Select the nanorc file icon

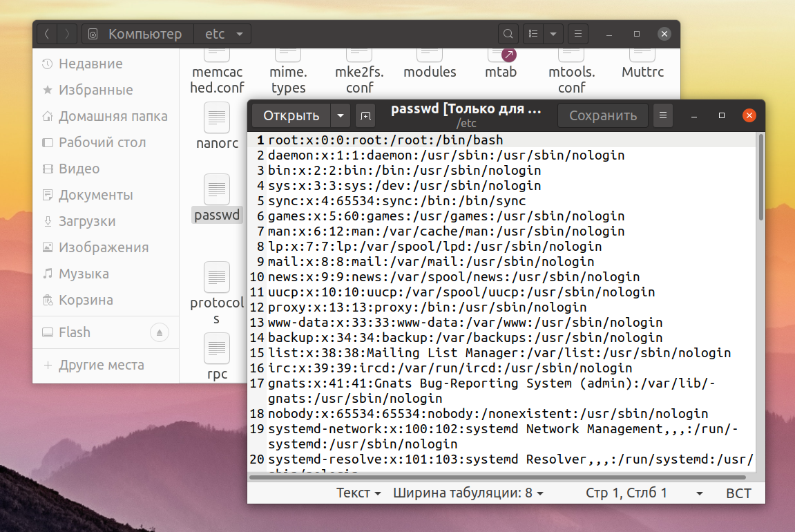[217, 117]
